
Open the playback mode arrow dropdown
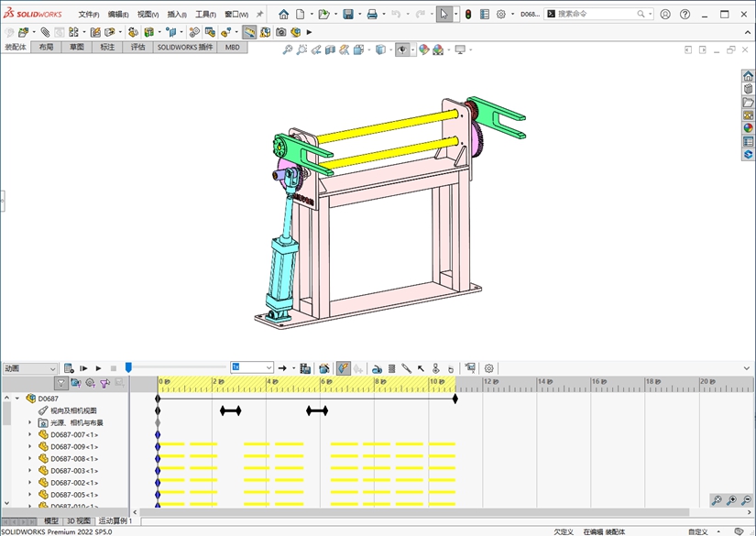[x=293, y=368]
